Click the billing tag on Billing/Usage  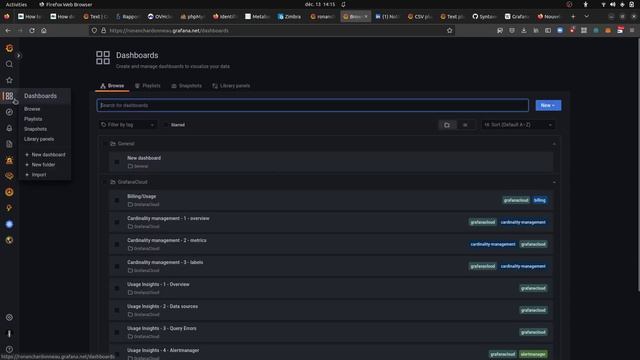pyautogui.click(x=540, y=200)
